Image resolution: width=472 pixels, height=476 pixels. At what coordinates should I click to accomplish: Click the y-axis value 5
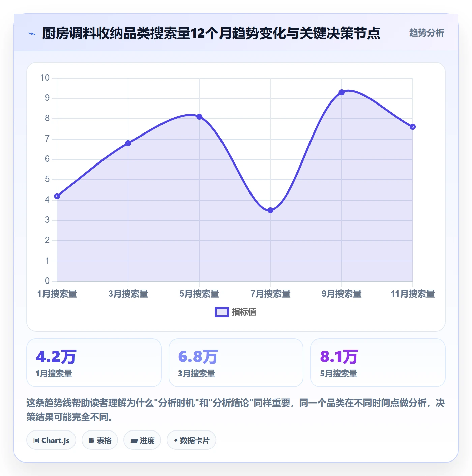tap(47, 179)
